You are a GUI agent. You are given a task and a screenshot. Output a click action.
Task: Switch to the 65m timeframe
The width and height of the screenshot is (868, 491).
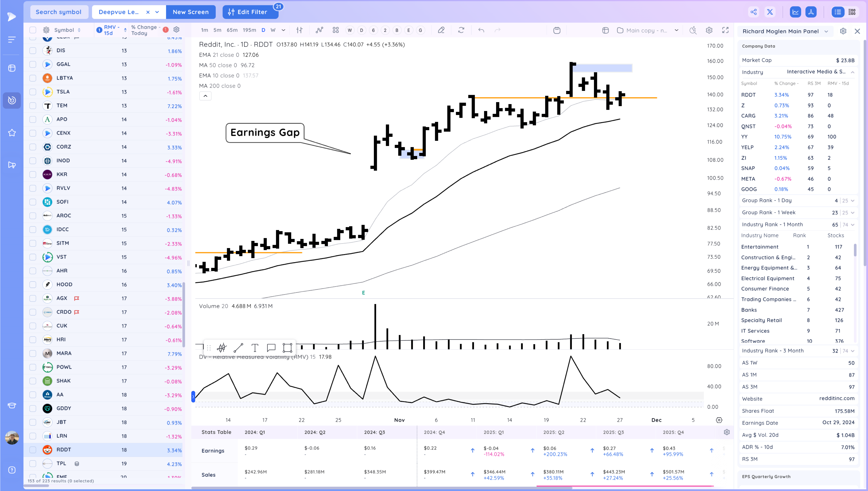pos(232,30)
